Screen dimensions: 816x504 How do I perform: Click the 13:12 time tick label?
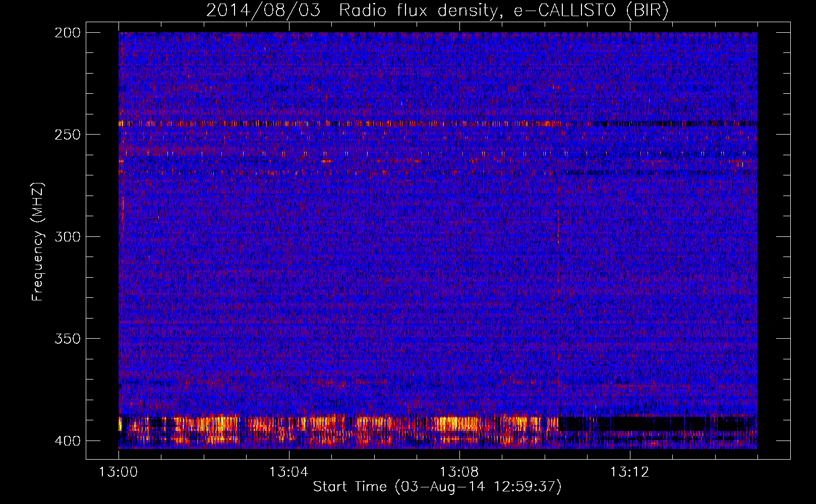pyautogui.click(x=629, y=472)
